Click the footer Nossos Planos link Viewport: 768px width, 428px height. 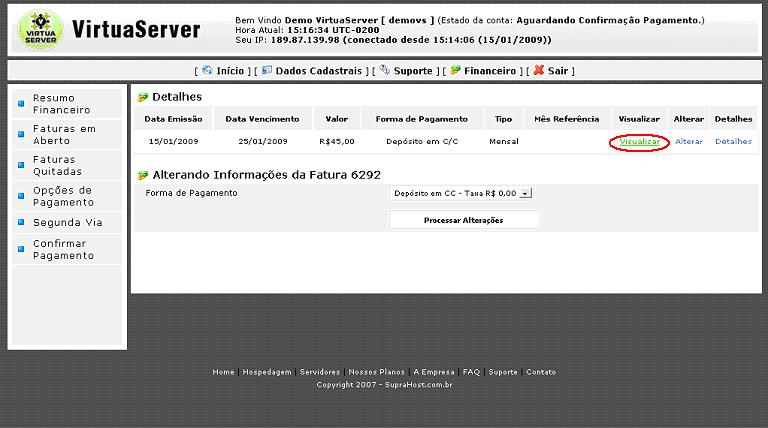[x=377, y=372]
